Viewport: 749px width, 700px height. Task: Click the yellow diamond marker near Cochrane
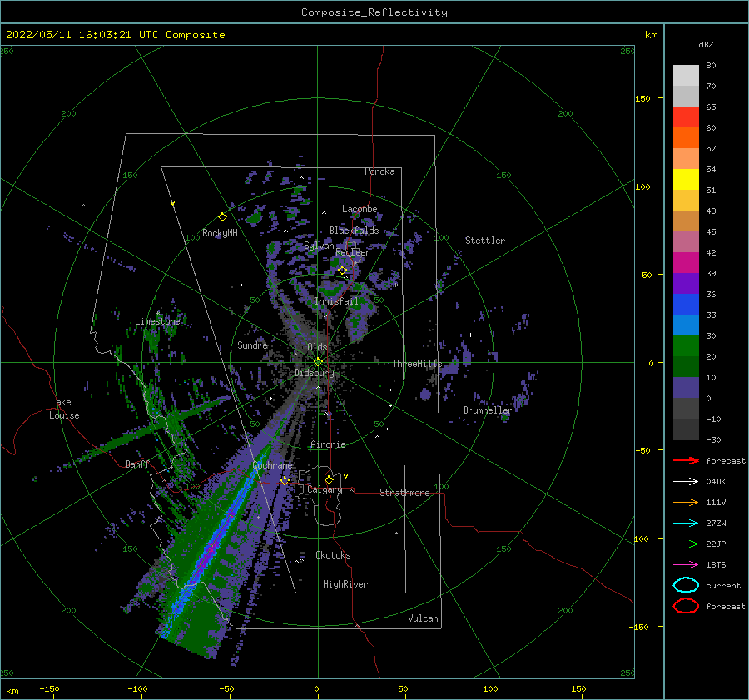(285, 480)
